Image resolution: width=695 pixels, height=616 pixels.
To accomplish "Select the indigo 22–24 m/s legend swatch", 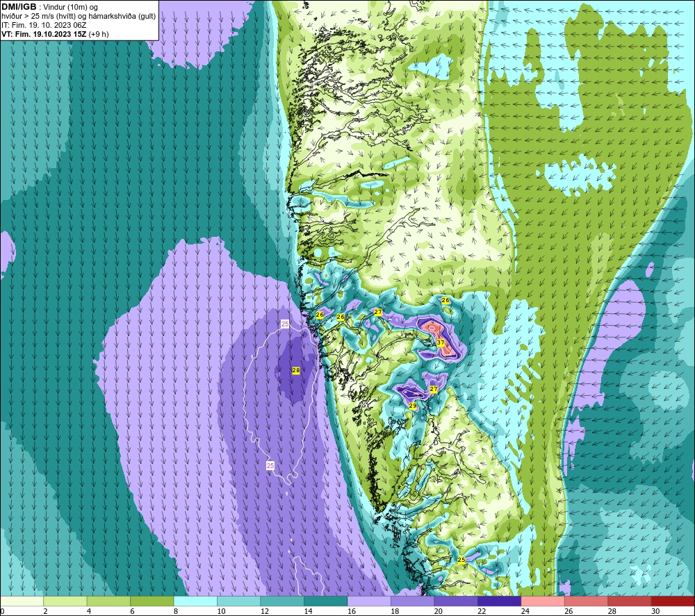I will tap(500, 601).
